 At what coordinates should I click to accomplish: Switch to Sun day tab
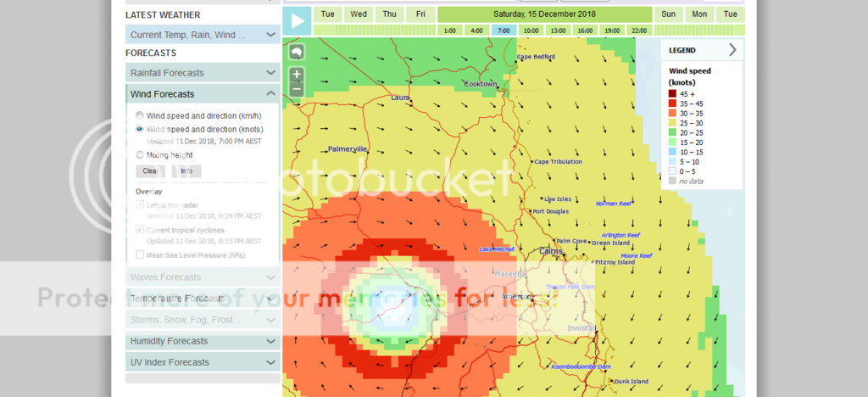668,14
